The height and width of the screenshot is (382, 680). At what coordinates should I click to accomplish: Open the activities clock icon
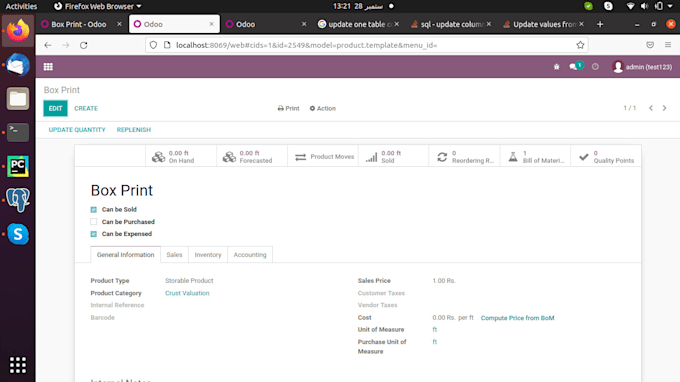pyautogui.click(x=595, y=67)
